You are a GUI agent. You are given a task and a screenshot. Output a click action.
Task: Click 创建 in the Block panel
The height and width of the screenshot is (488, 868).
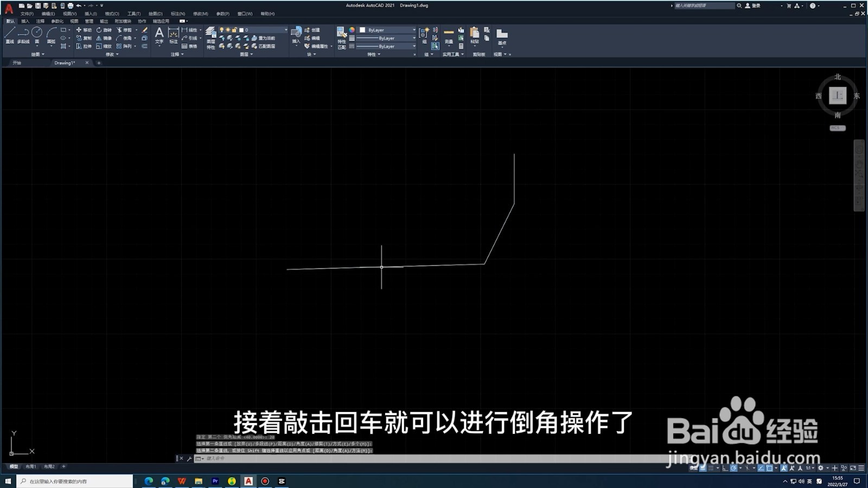314,30
